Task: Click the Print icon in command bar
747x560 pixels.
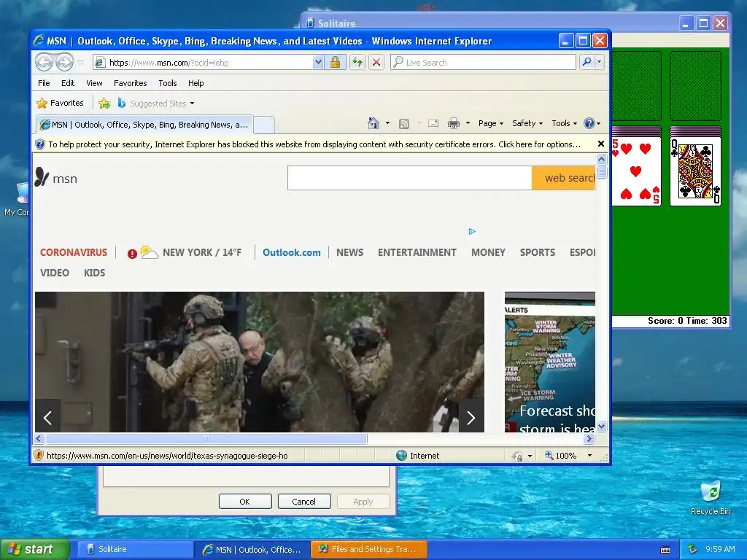Action: 454,123
